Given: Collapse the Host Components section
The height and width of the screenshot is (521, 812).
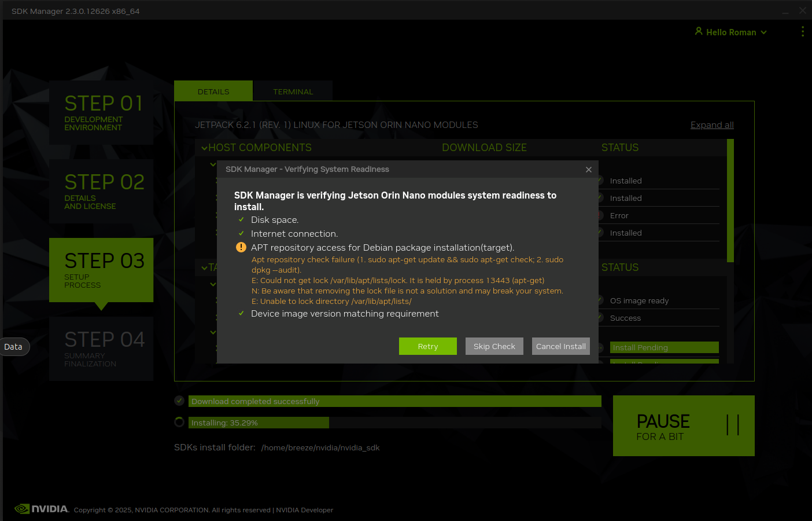Looking at the screenshot, I should pyautogui.click(x=204, y=148).
